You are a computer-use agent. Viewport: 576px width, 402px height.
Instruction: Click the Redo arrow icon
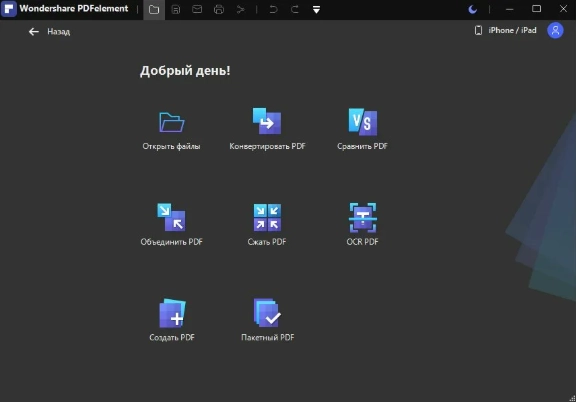[295, 10]
